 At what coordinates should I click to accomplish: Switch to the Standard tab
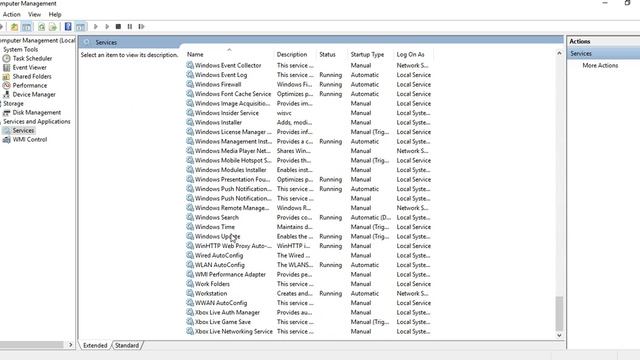127,345
